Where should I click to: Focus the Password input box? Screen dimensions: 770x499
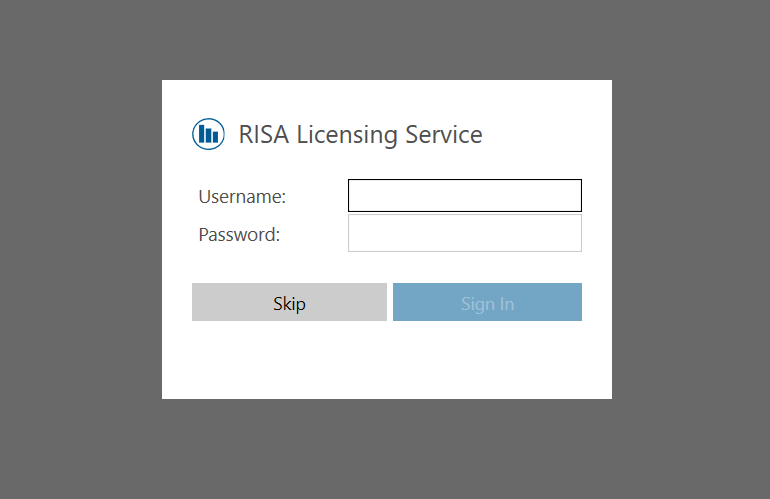(x=464, y=233)
